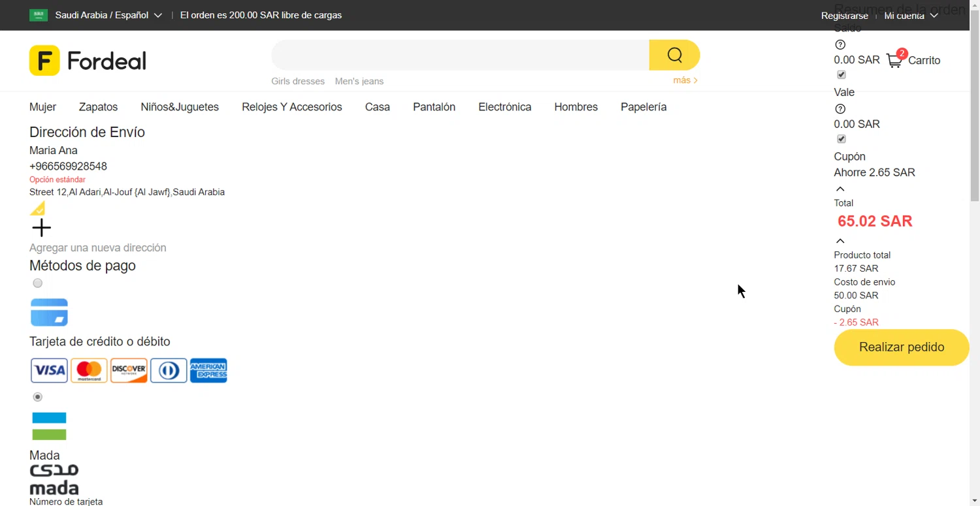
Task: Click the Mastercard logo
Action: (89, 370)
